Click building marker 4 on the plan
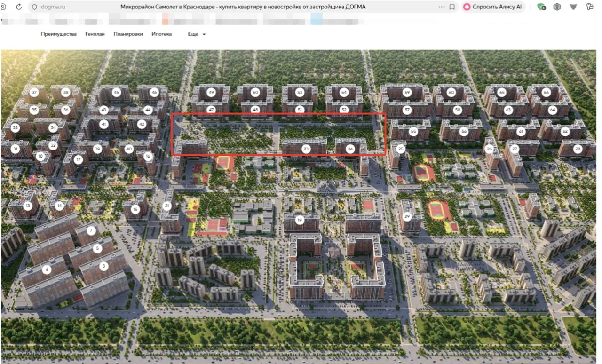 [46, 270]
